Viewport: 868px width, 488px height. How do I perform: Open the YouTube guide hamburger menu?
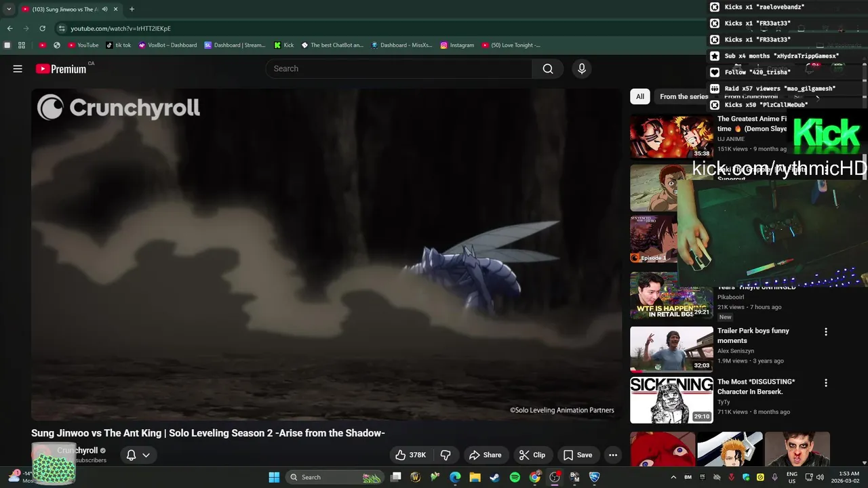pos(18,68)
